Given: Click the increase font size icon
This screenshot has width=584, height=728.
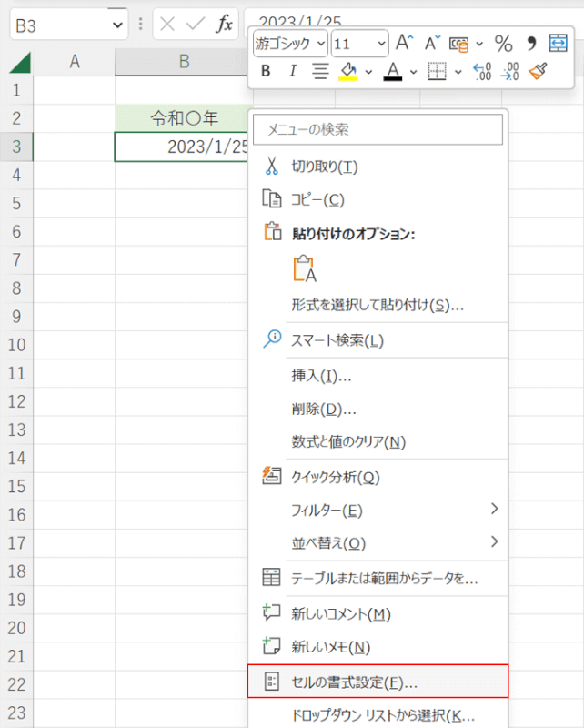Looking at the screenshot, I should coord(405,43).
